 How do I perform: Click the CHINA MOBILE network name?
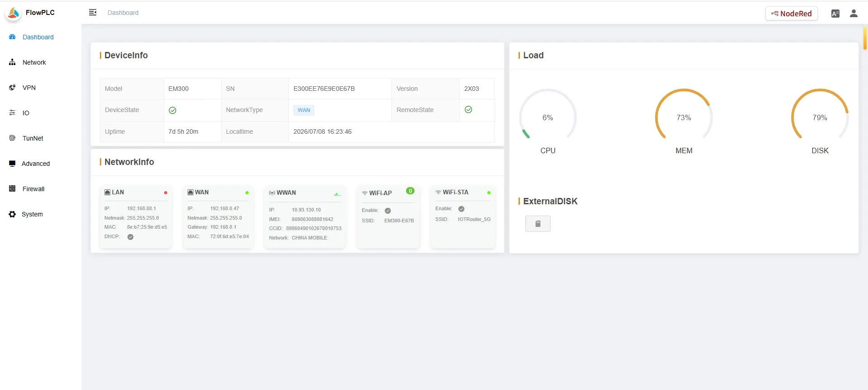pos(309,238)
